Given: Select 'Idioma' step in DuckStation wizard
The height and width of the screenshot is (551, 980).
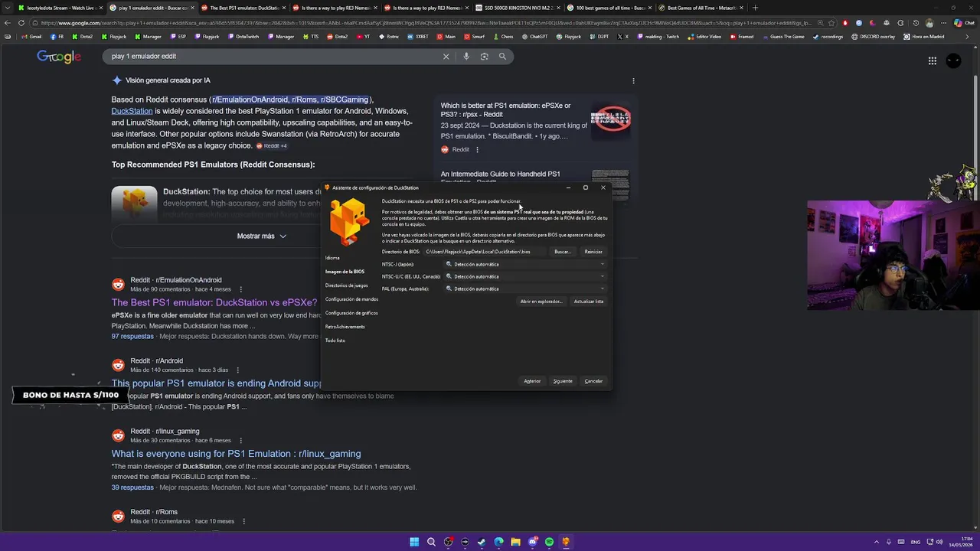Looking at the screenshot, I should (332, 258).
